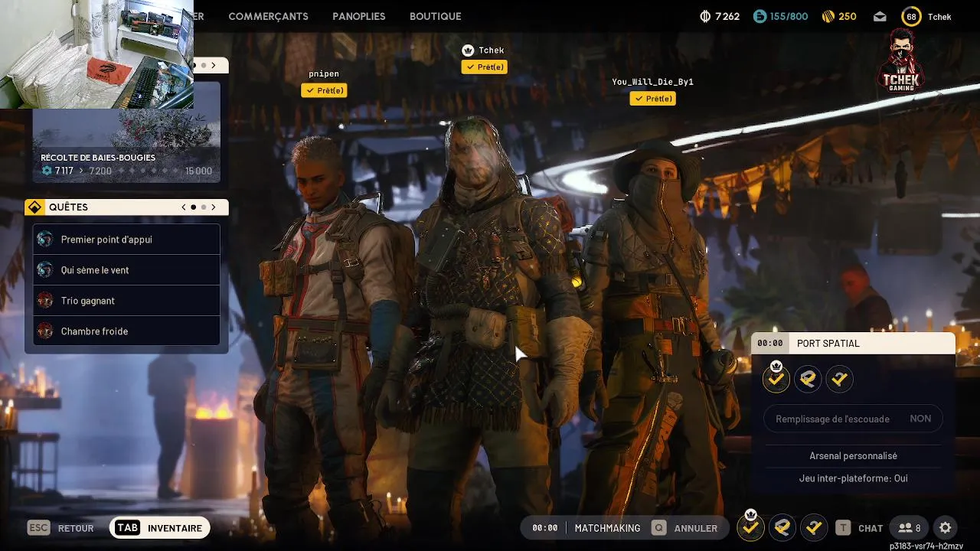Click second squad ready icon in bottom bar
Viewport: 980px width, 551px height.
[782, 527]
